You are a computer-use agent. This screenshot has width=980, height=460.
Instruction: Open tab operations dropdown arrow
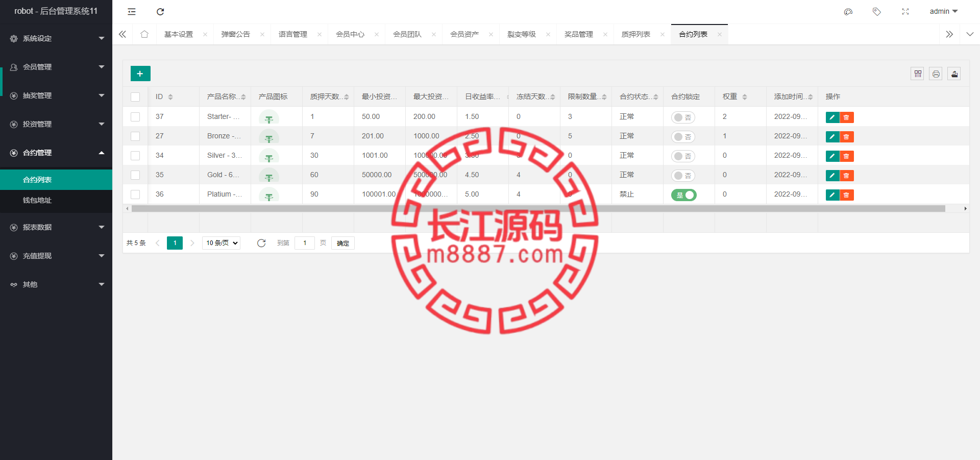970,34
